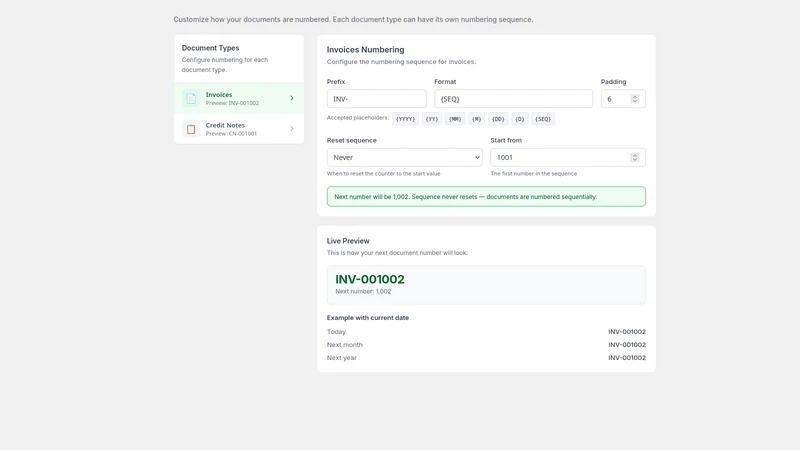Click the INV-001002 live preview number
The image size is (800, 450).
pos(370,280)
